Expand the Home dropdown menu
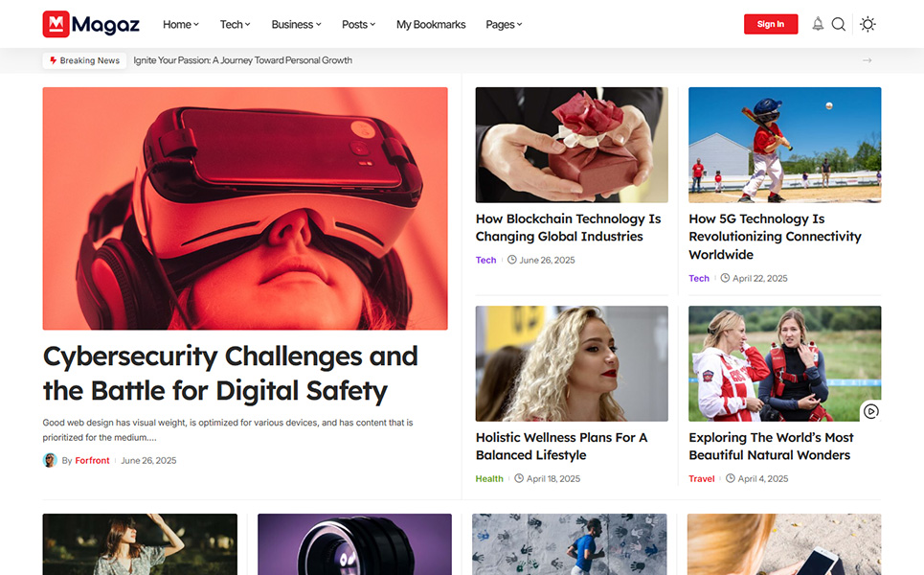This screenshot has width=924, height=575. click(x=180, y=25)
